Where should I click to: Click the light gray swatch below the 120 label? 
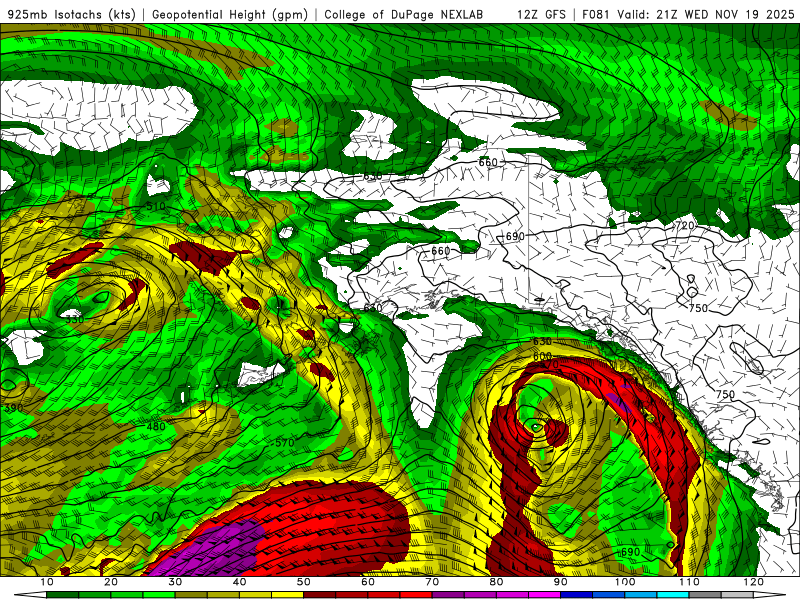click(737, 595)
